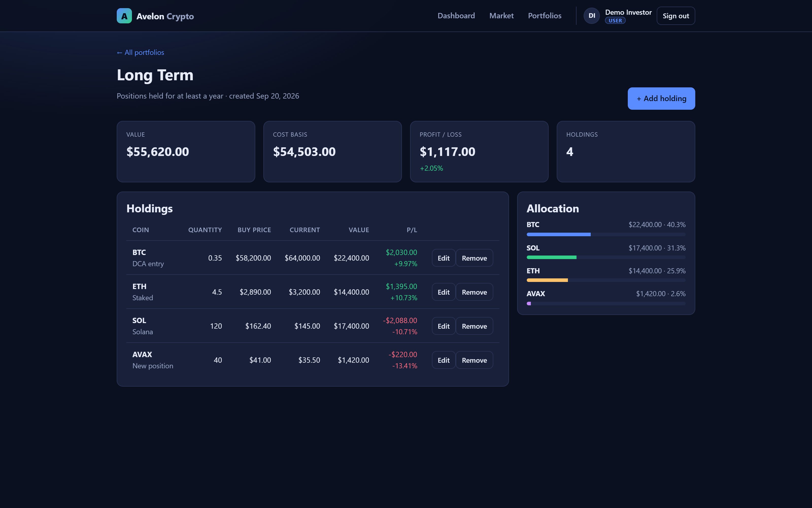Open the Portfolios nav item

tap(545, 16)
